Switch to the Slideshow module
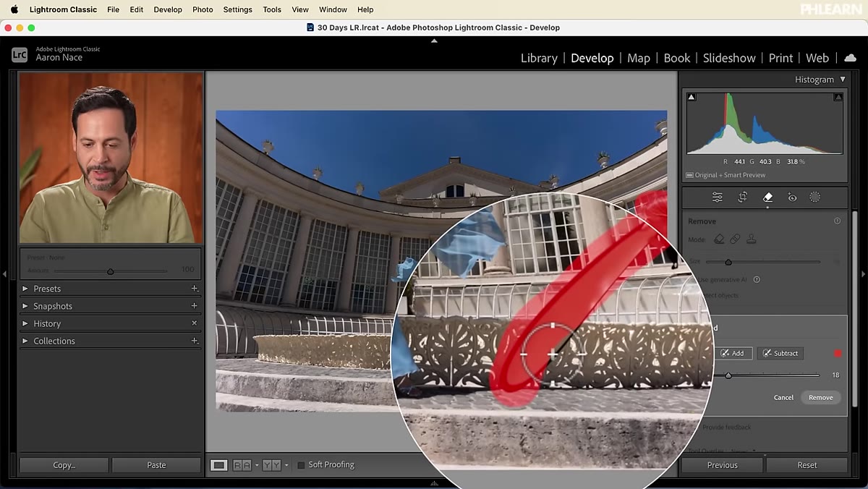The height and width of the screenshot is (489, 868). point(729,58)
